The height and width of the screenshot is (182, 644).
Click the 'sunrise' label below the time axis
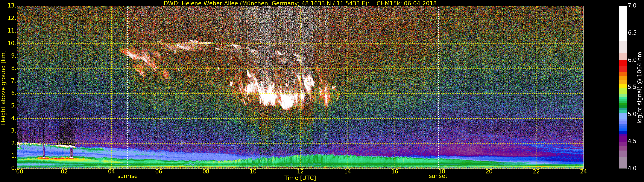point(128,176)
